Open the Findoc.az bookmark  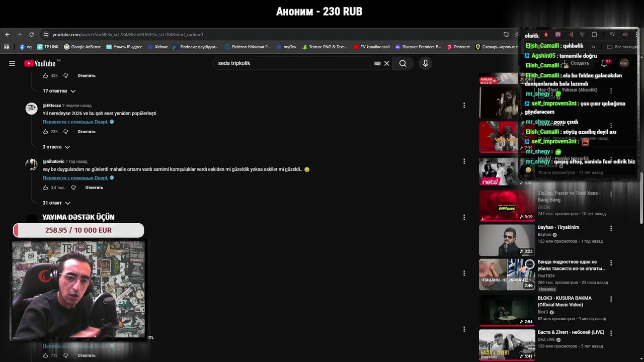[195, 47]
